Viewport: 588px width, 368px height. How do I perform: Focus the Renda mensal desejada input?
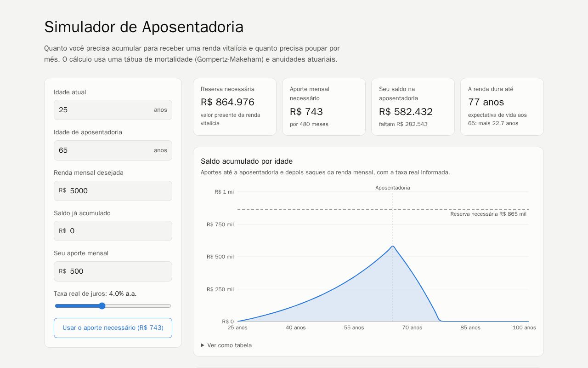pos(113,191)
